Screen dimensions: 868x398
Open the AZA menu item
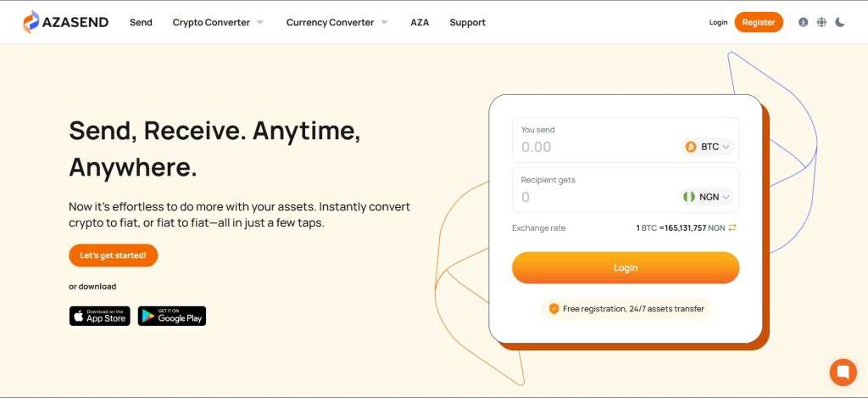coord(420,22)
